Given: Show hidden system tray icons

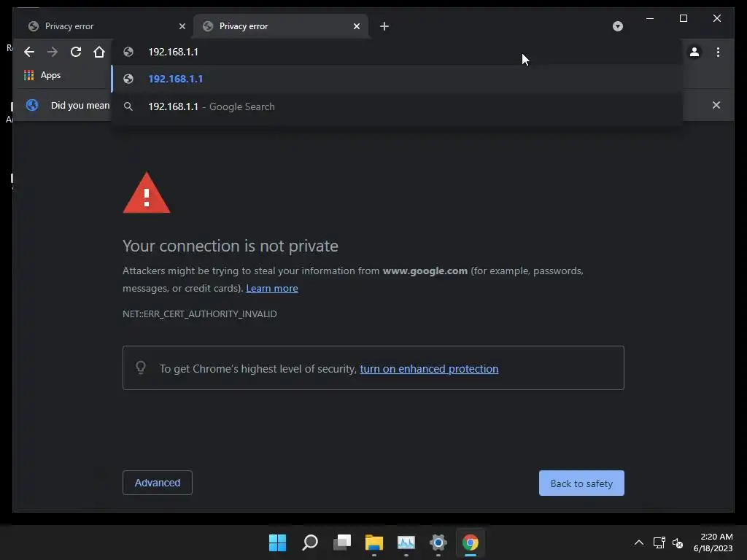Looking at the screenshot, I should pyautogui.click(x=639, y=542).
